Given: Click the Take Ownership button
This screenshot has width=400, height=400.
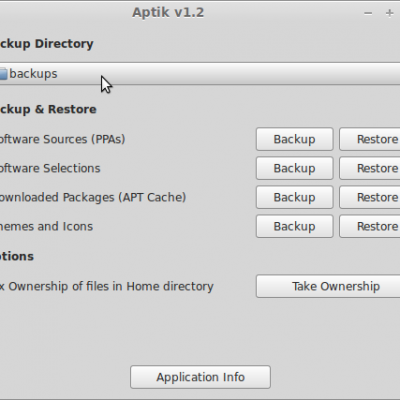Looking at the screenshot, I should 328,286.
